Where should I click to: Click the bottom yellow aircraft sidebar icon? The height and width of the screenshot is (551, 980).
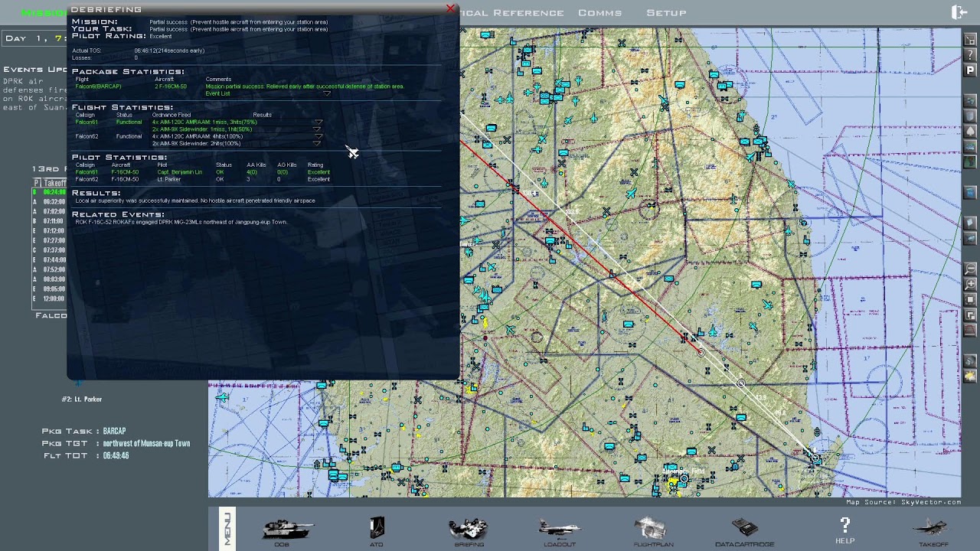click(x=970, y=377)
